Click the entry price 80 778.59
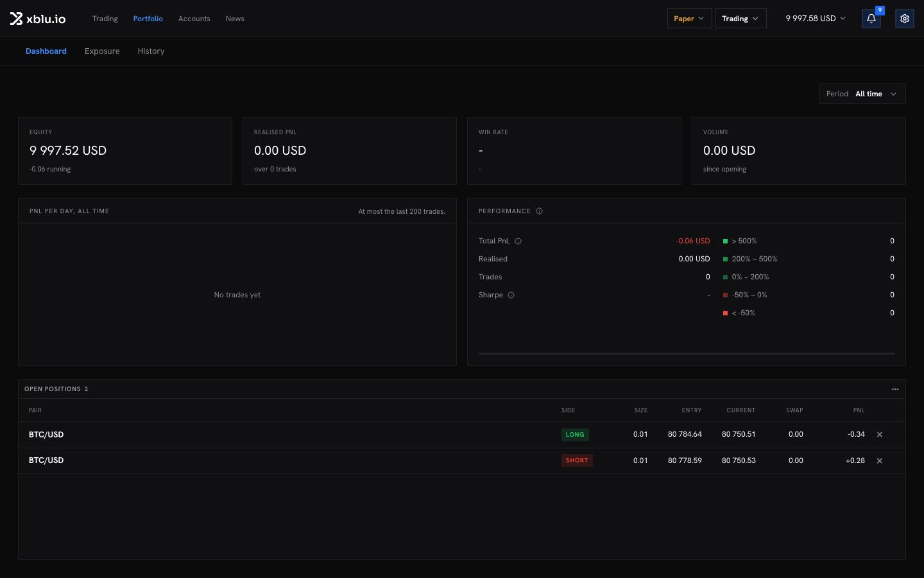 tap(685, 461)
